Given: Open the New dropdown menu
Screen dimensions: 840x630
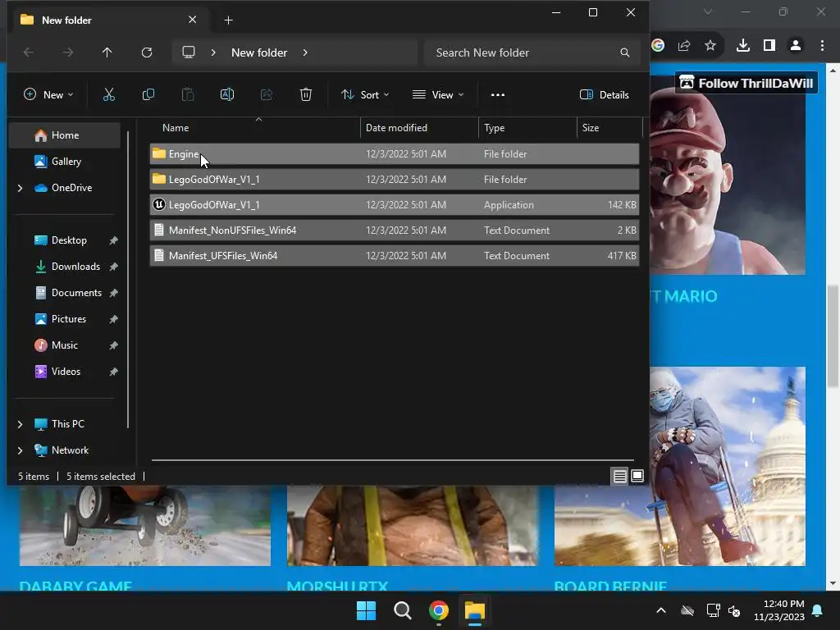Looking at the screenshot, I should [x=48, y=95].
